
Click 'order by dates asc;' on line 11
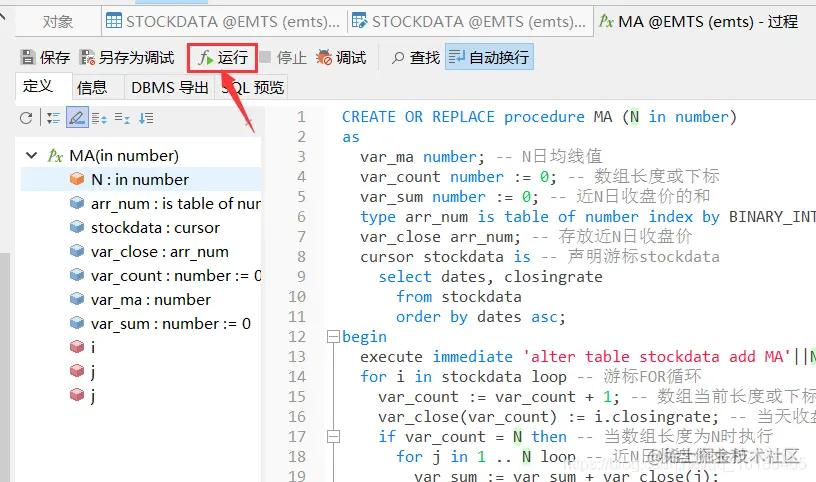481,316
